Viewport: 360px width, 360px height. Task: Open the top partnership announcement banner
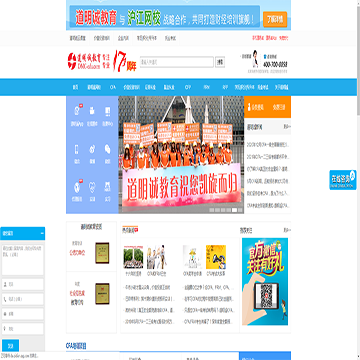pyautogui.click(x=178, y=15)
